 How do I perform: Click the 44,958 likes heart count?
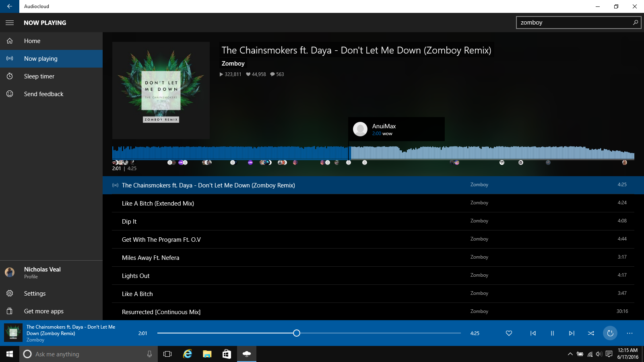[x=256, y=74]
